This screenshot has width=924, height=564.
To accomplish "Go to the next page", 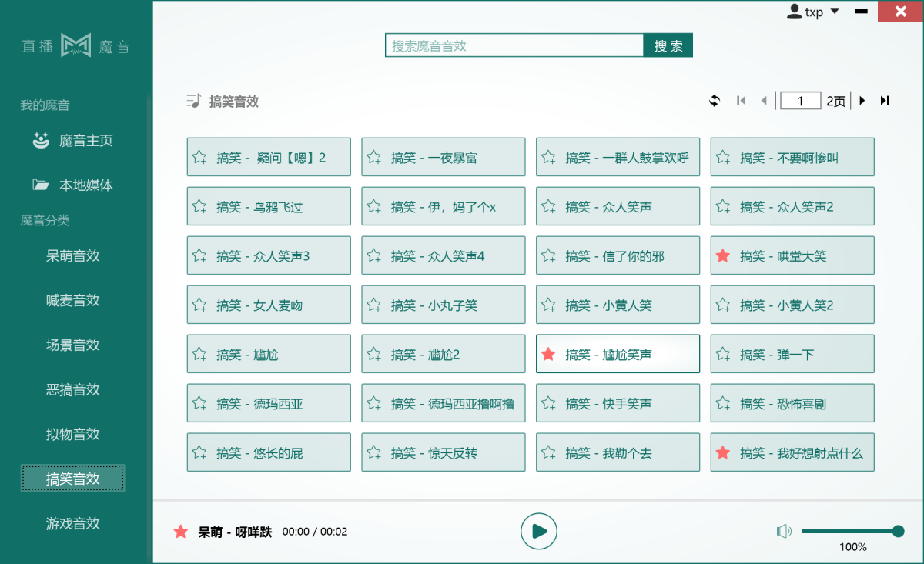I will click(862, 100).
